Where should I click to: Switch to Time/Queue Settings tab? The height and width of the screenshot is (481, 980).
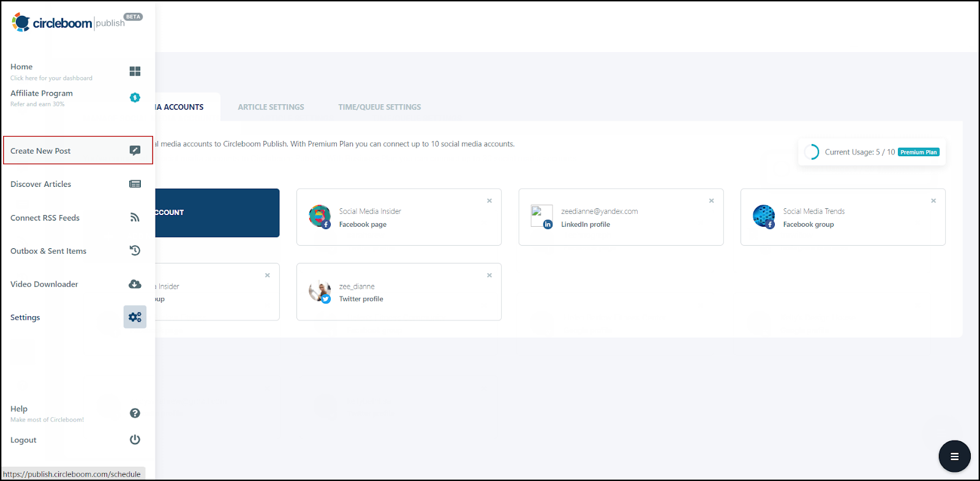coord(379,107)
